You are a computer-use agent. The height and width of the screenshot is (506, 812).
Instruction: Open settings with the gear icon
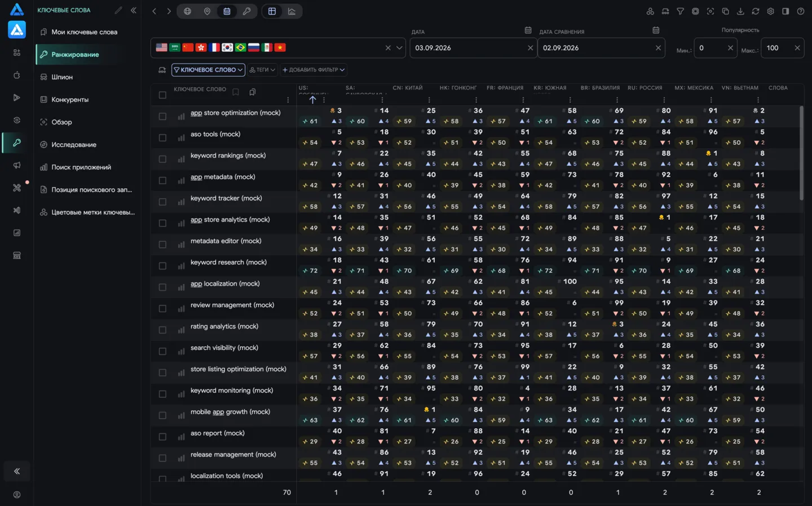point(770,11)
